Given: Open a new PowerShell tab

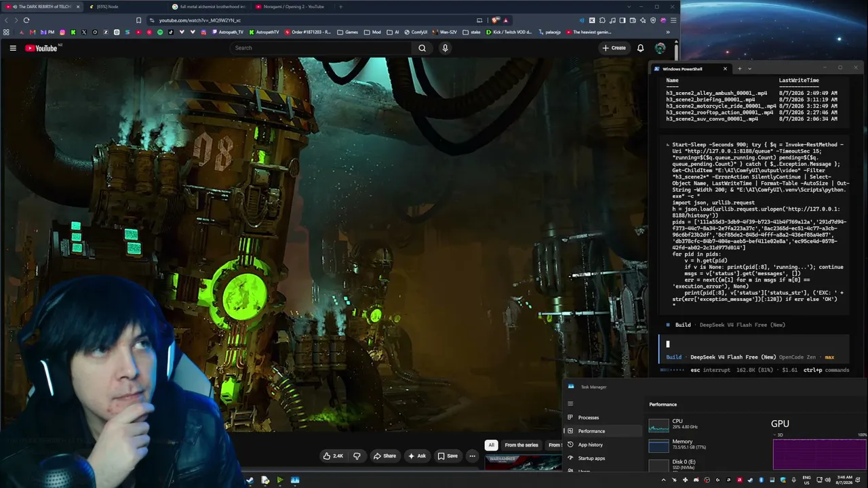Looking at the screenshot, I should coord(739,68).
